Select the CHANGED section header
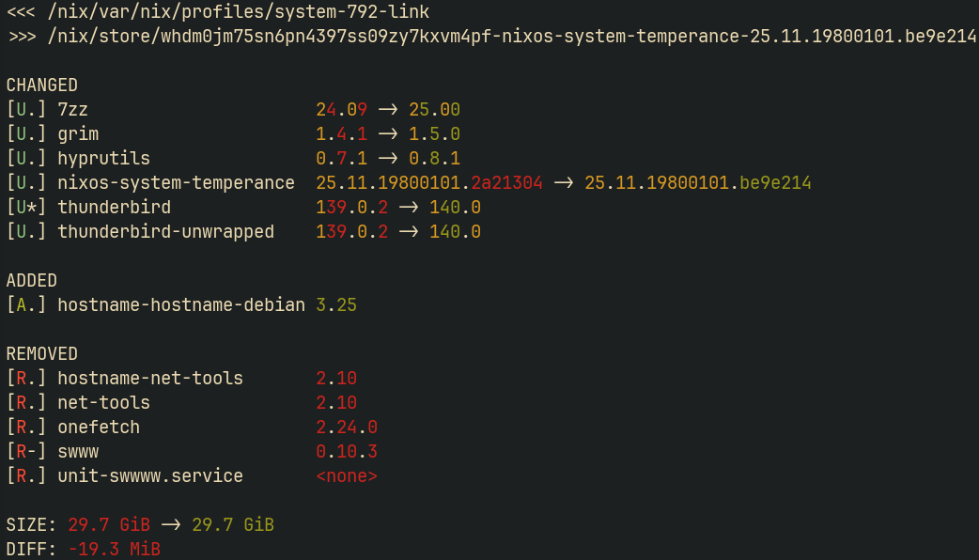 click(x=41, y=85)
